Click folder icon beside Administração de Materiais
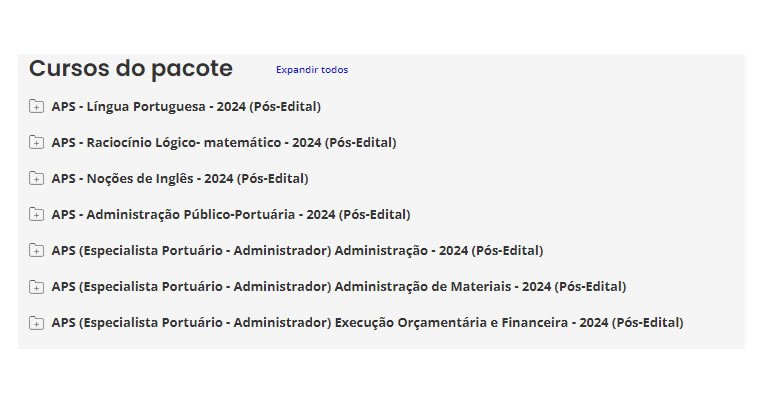The width and height of the screenshot is (763, 403). 37,286
